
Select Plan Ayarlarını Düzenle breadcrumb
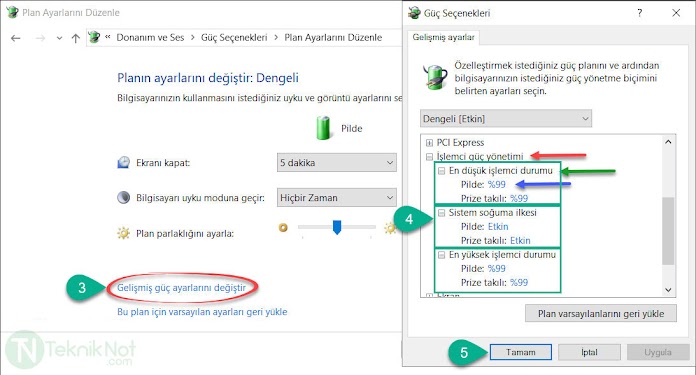[333, 38]
